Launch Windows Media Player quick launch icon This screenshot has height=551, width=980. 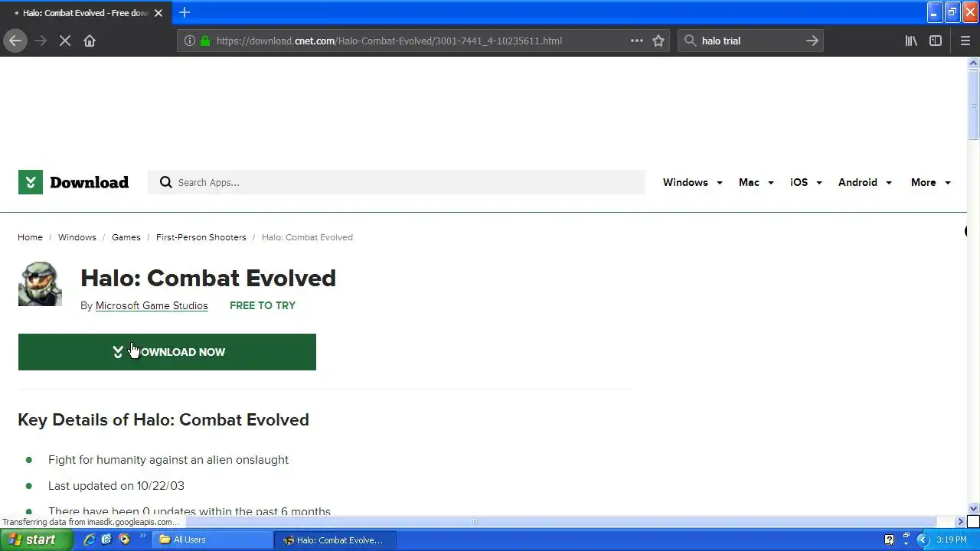pos(124,540)
